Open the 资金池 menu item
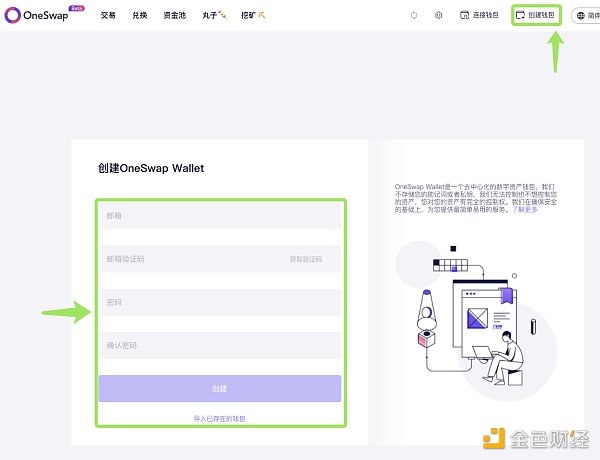600x460 pixels. tap(174, 15)
